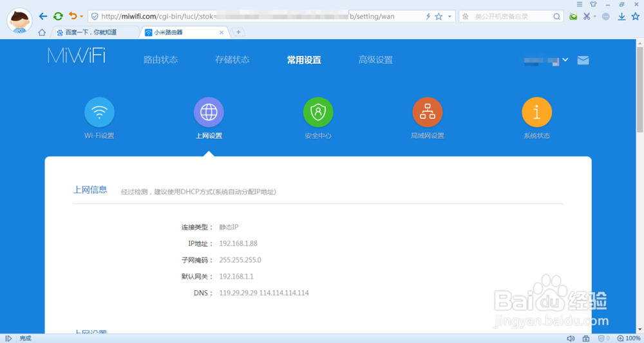644x343 pixels.
Task: Click the grey chat bubble icon
Action: pos(606,17)
